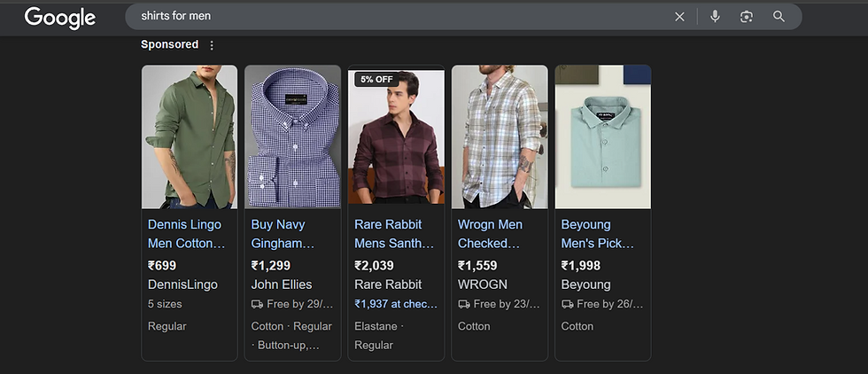868x374 pixels.
Task: Click the 'Sponsored' label
Action: pos(169,44)
